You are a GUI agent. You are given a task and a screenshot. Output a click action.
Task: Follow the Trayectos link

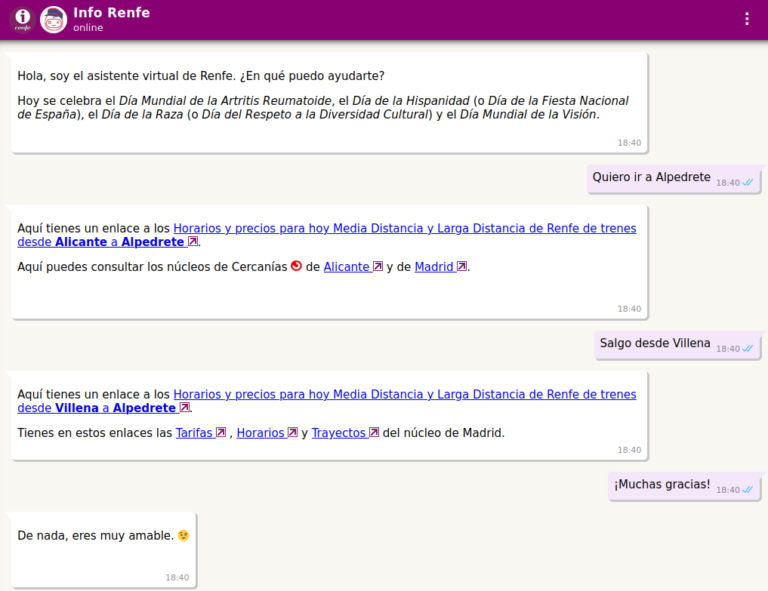pos(339,433)
